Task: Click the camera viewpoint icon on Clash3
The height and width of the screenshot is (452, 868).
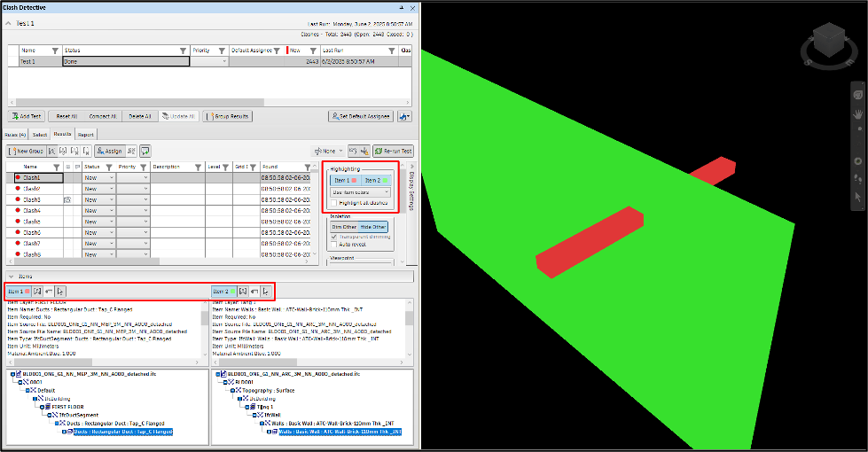Action: [67, 199]
